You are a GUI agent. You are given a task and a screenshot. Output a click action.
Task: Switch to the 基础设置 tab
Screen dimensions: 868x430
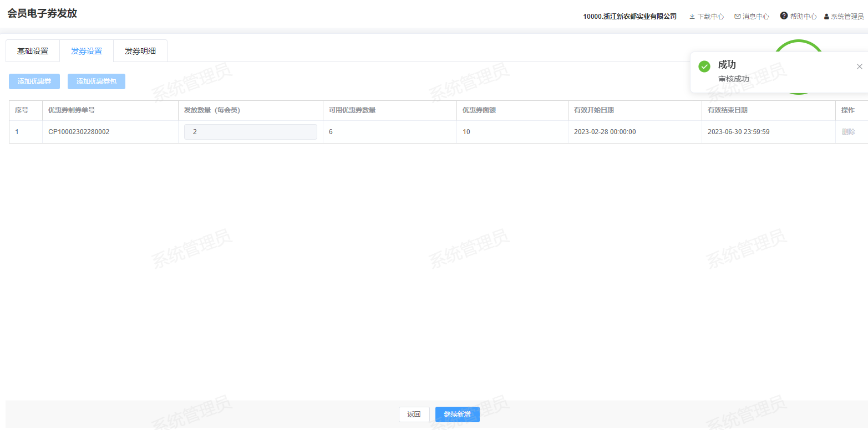(33, 51)
